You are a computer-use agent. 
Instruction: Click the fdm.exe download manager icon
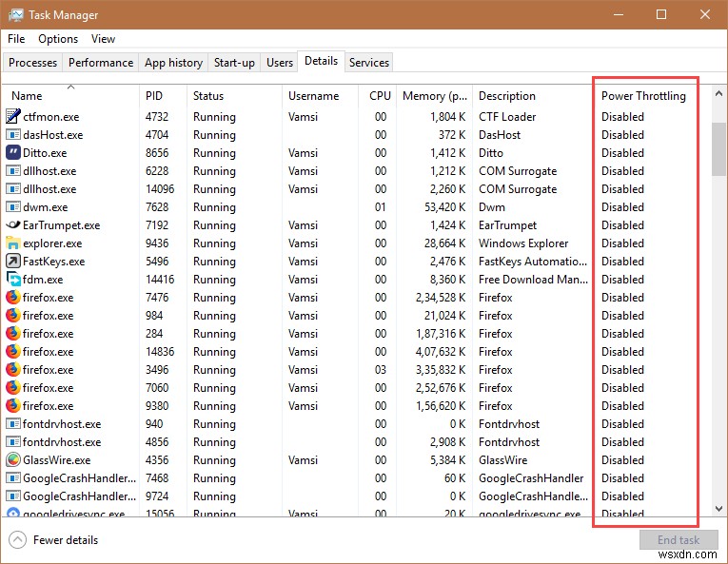tap(13, 279)
